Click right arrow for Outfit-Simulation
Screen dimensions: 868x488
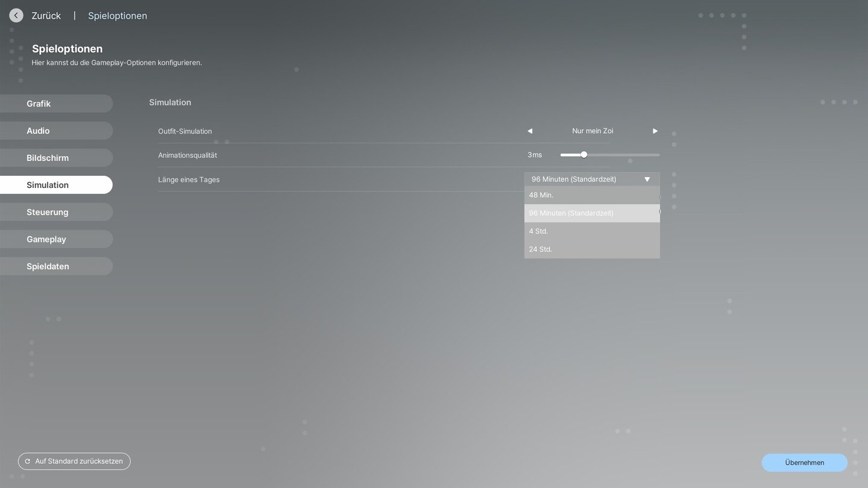coord(655,131)
